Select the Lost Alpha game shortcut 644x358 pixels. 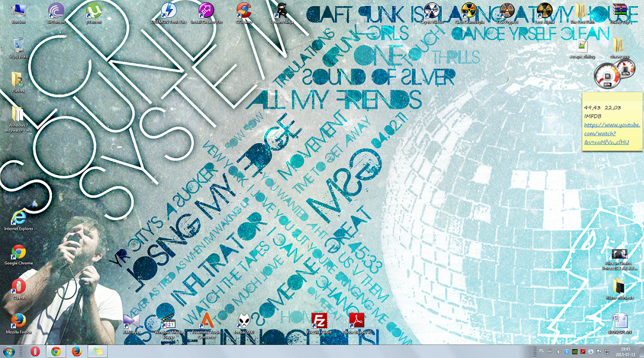(x=544, y=13)
